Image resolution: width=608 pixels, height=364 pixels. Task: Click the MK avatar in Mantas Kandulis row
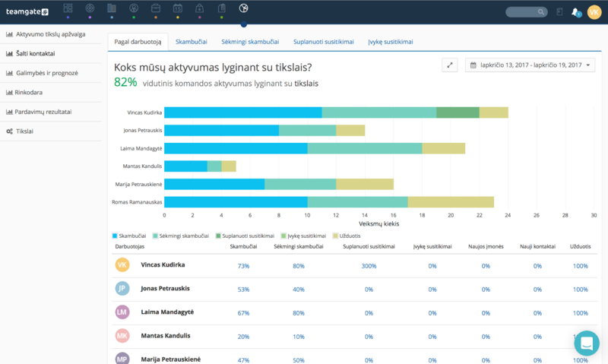pyautogui.click(x=122, y=336)
